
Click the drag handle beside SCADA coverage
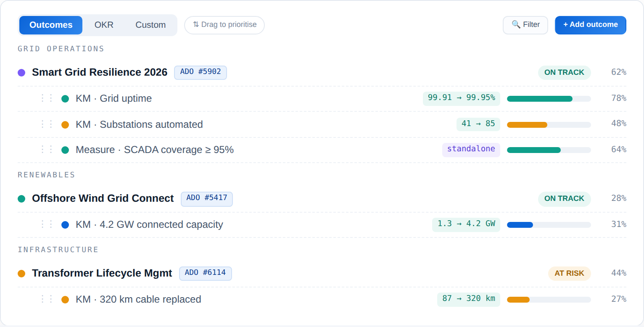[x=47, y=150]
